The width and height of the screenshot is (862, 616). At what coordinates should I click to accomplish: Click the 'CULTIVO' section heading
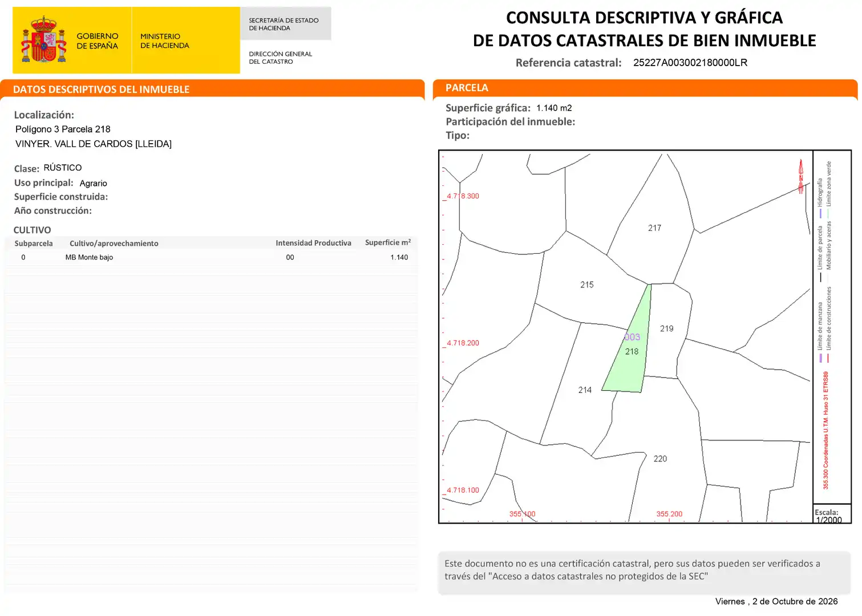(x=33, y=230)
